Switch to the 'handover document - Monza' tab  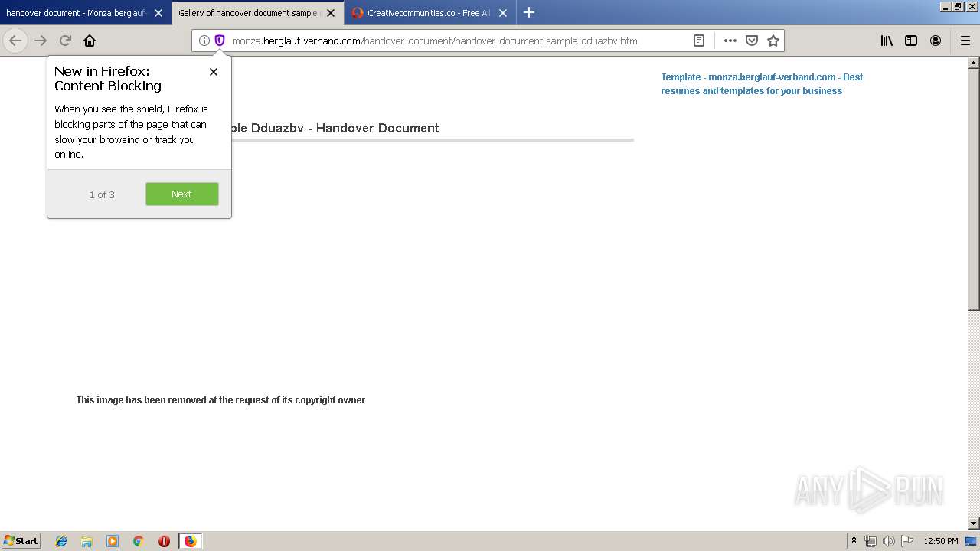[x=77, y=13]
